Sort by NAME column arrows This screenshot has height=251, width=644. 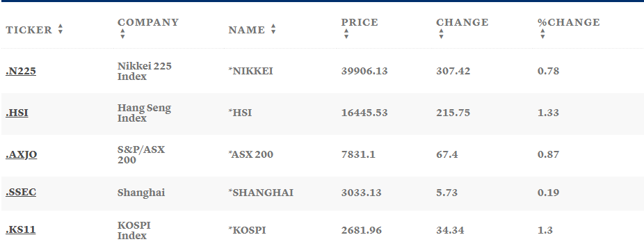[273, 29]
